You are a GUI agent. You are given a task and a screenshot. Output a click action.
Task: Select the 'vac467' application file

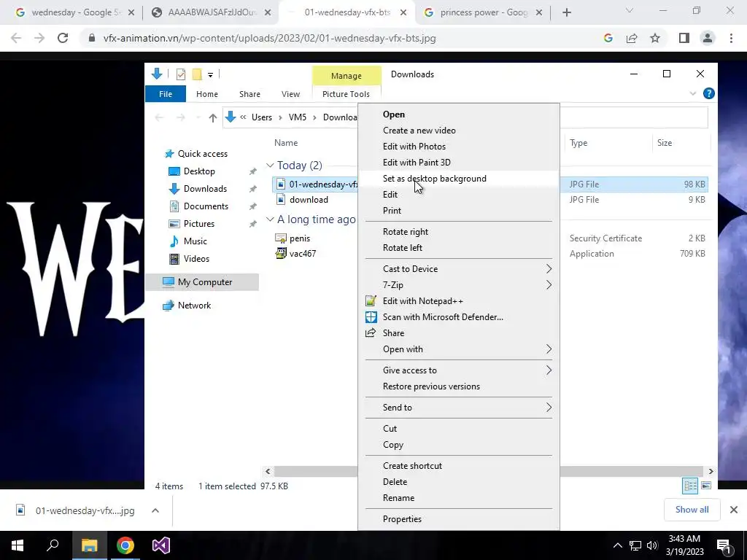coord(303,253)
